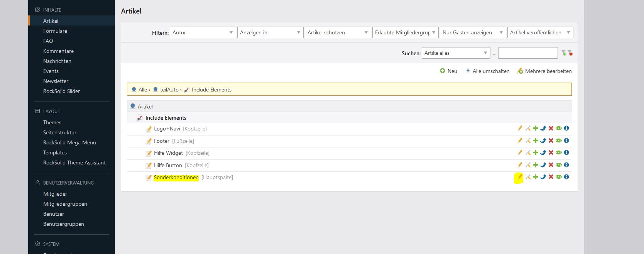Toggle visibility of the Logo+Navi article

559,129
